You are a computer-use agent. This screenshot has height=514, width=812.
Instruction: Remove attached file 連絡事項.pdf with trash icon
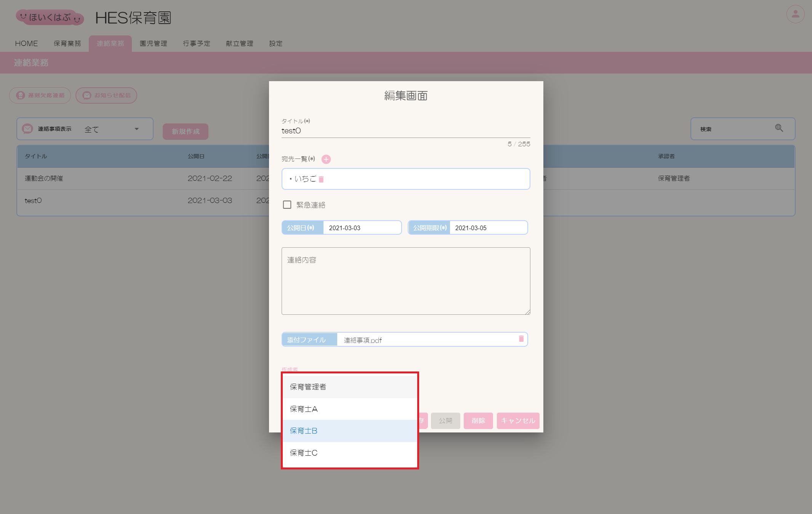521,339
